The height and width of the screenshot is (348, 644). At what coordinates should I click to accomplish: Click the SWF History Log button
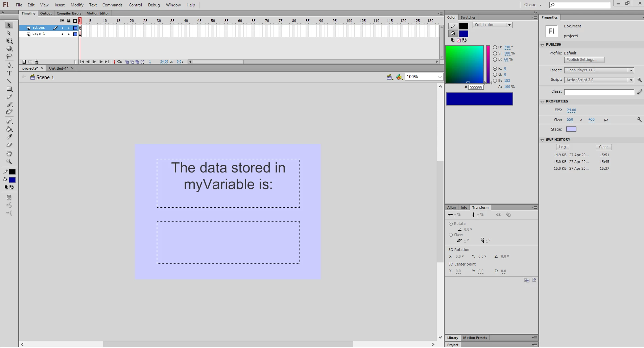[x=563, y=147]
